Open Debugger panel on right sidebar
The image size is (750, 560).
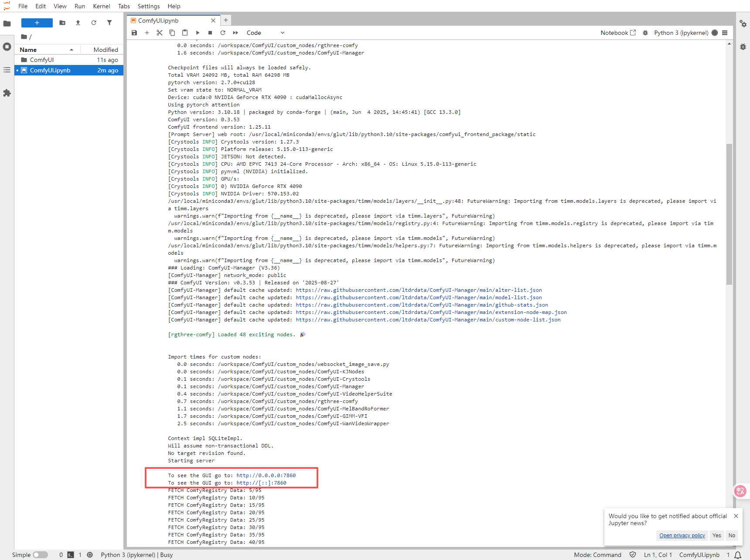743,47
